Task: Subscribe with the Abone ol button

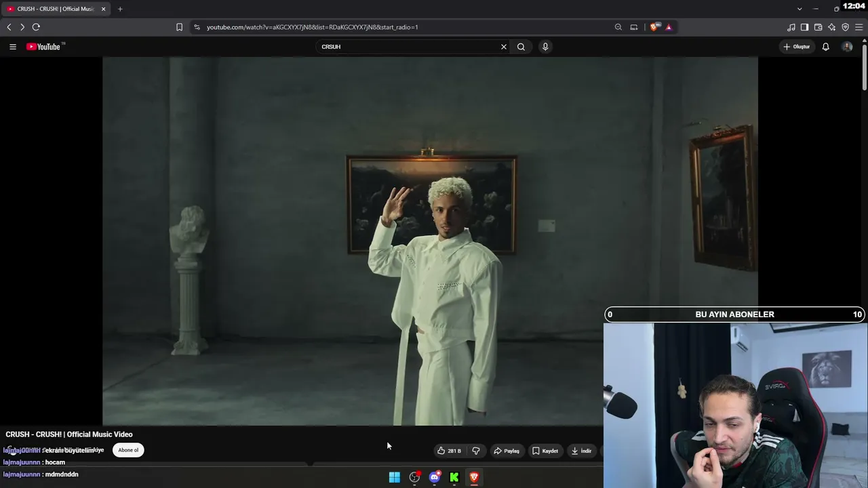Action: point(128,450)
